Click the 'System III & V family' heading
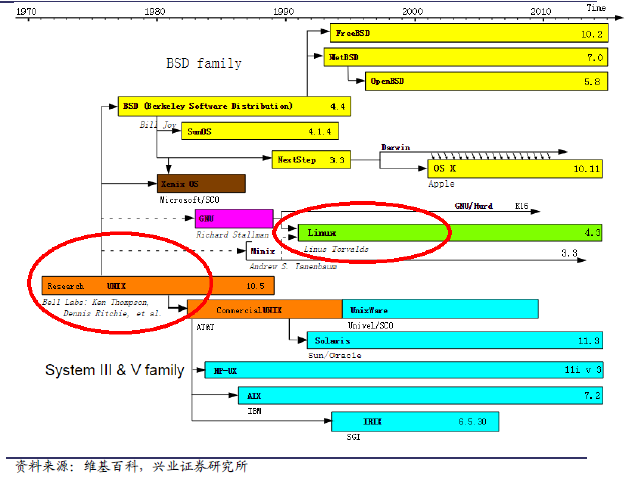628x481 pixels. pos(115,370)
